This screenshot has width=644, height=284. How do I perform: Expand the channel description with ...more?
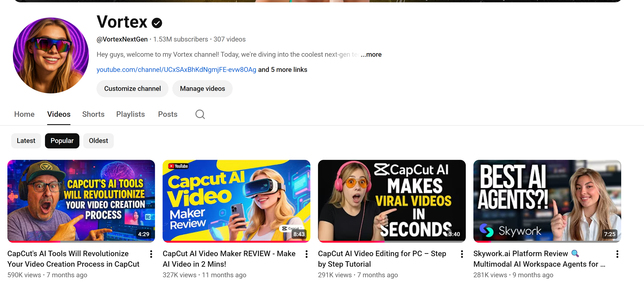[x=371, y=54]
